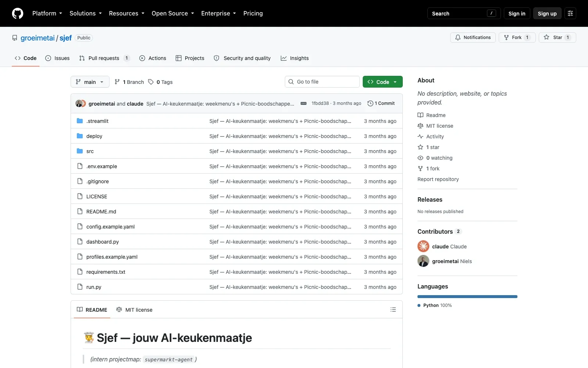This screenshot has width=588, height=368.
Task: Open the README.md file
Action: 101,212
